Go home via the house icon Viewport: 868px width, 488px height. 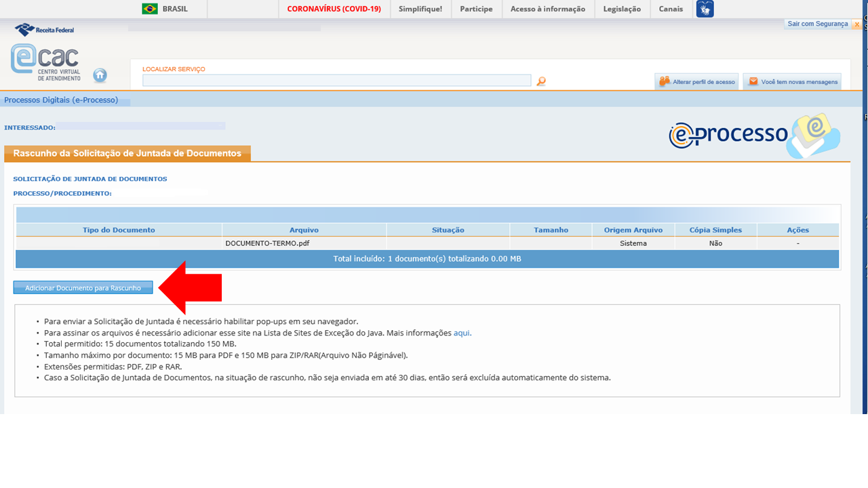[x=100, y=75]
